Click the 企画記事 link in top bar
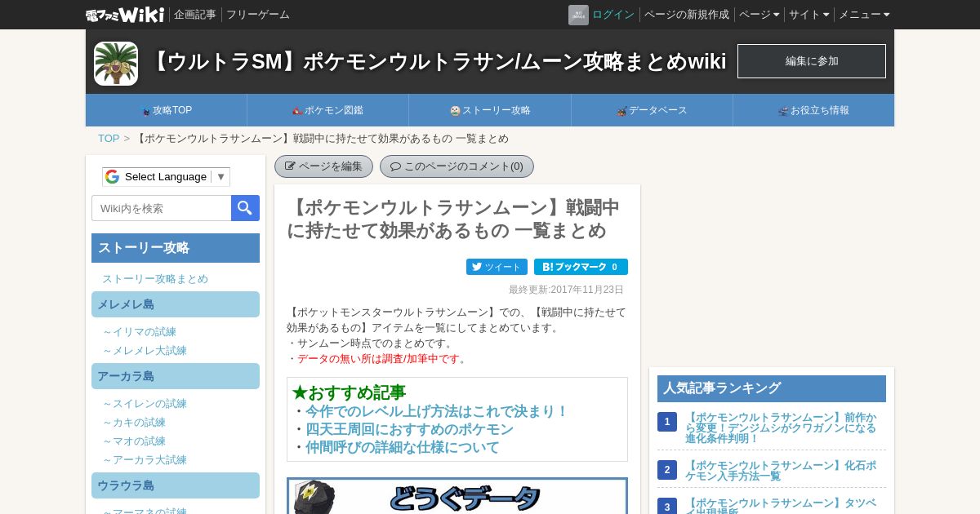 point(195,15)
